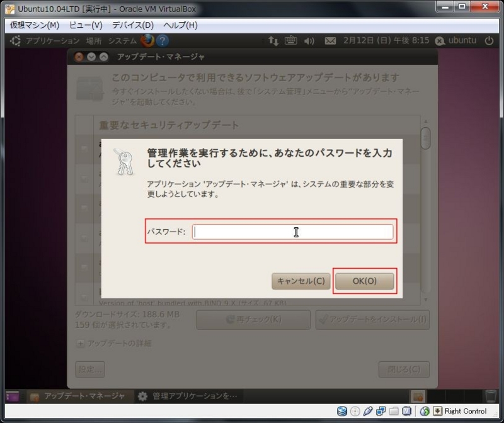Open the ビュー(V) menu
The width and height of the screenshot is (504, 423).
86,25
